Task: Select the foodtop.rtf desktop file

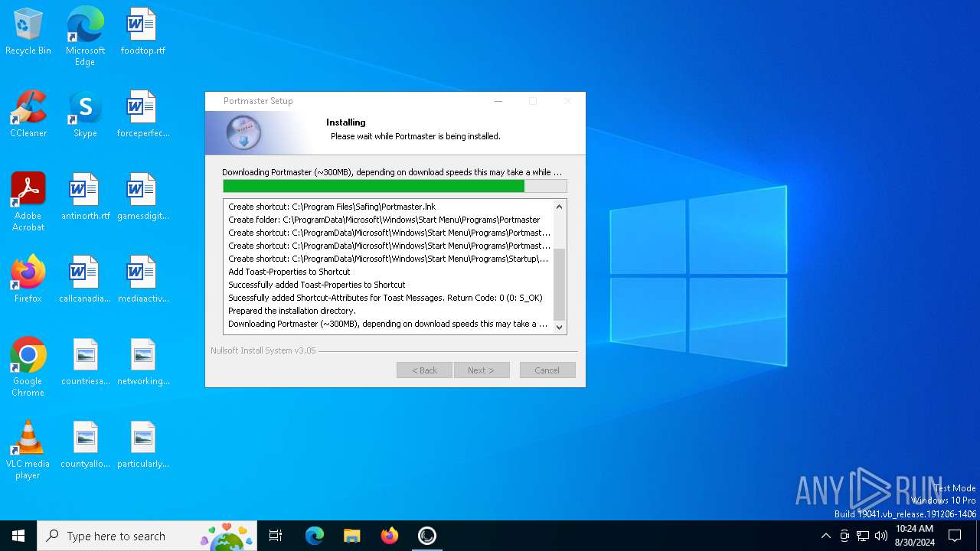Action: [142, 31]
